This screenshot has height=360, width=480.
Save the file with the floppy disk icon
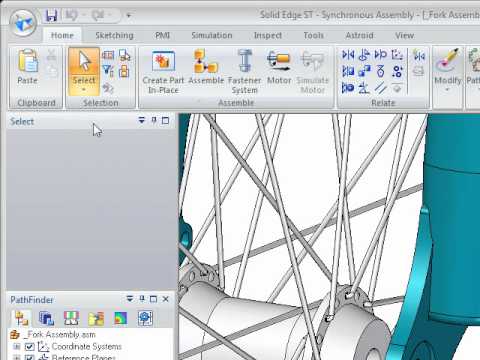51,15
